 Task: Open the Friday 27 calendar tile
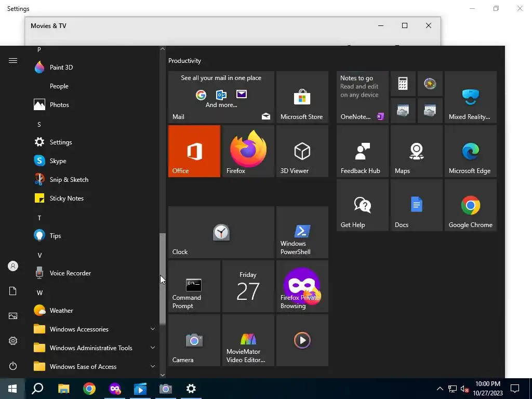tap(248, 286)
